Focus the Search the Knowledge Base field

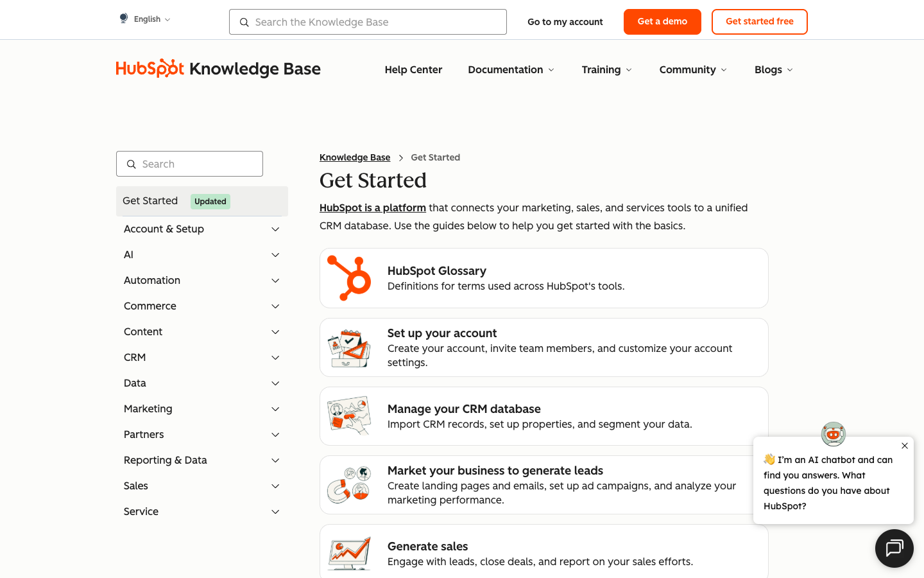368,22
